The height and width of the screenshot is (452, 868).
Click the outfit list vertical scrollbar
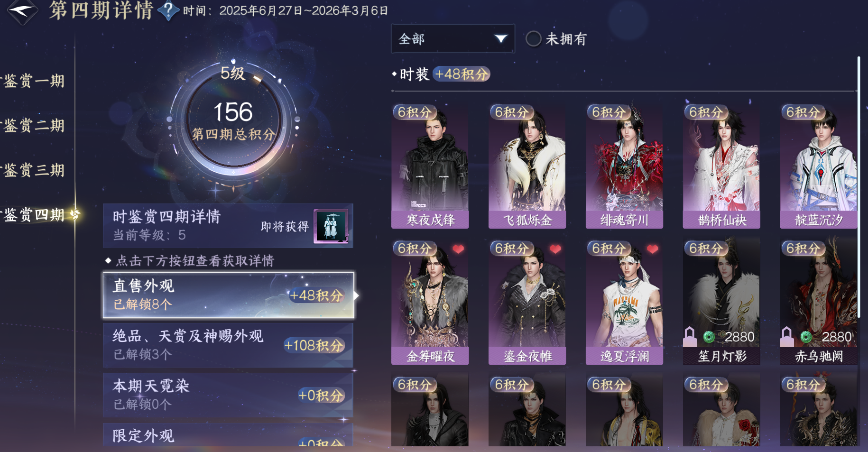[859, 187]
